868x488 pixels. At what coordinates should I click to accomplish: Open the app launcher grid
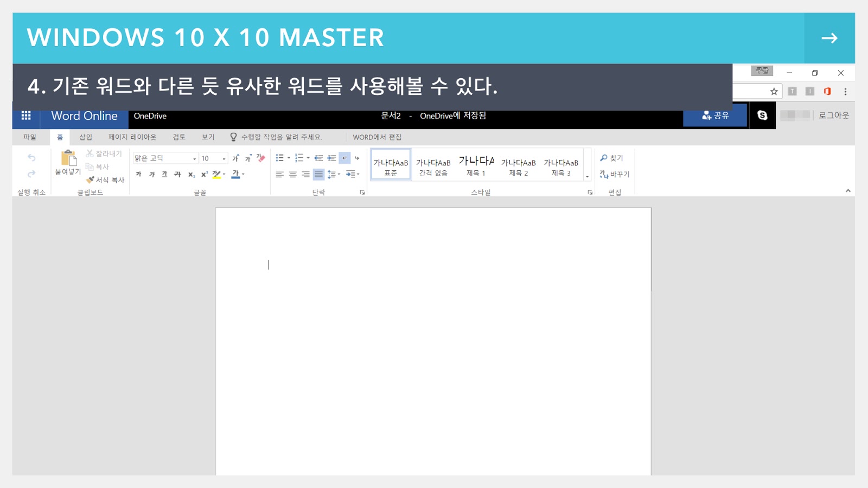click(x=25, y=115)
